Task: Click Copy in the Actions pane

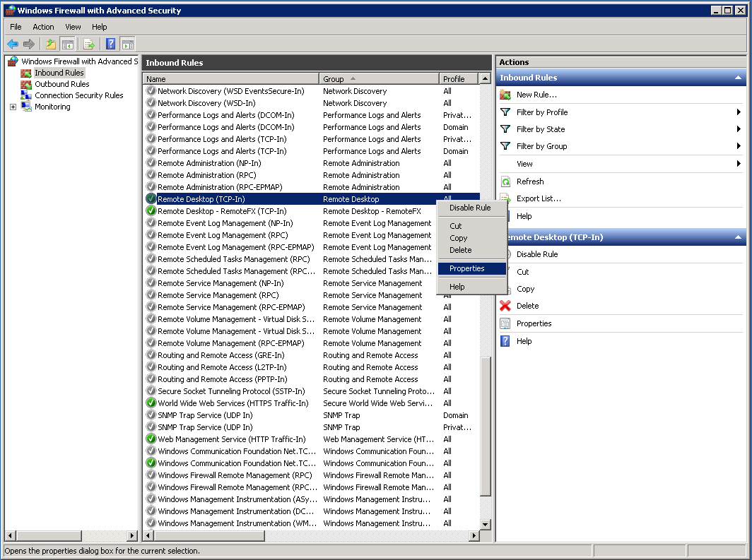Action: coord(525,290)
